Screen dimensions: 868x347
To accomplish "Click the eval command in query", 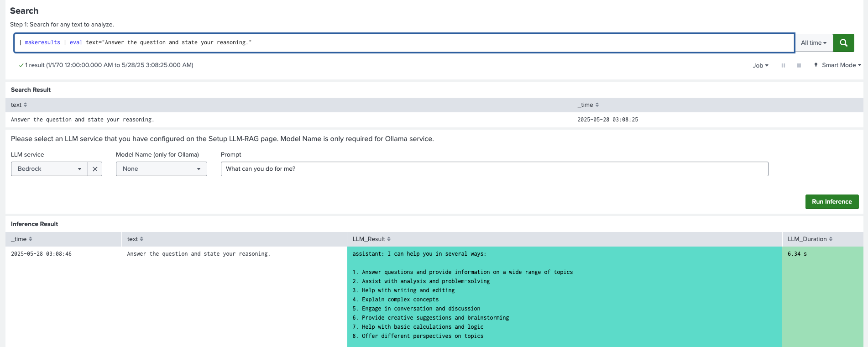I will [x=76, y=42].
